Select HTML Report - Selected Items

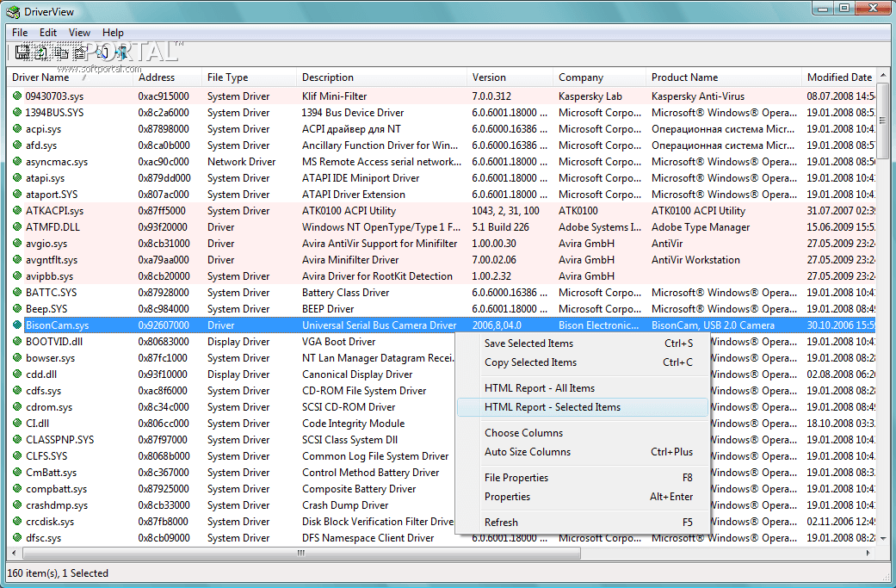(583, 407)
